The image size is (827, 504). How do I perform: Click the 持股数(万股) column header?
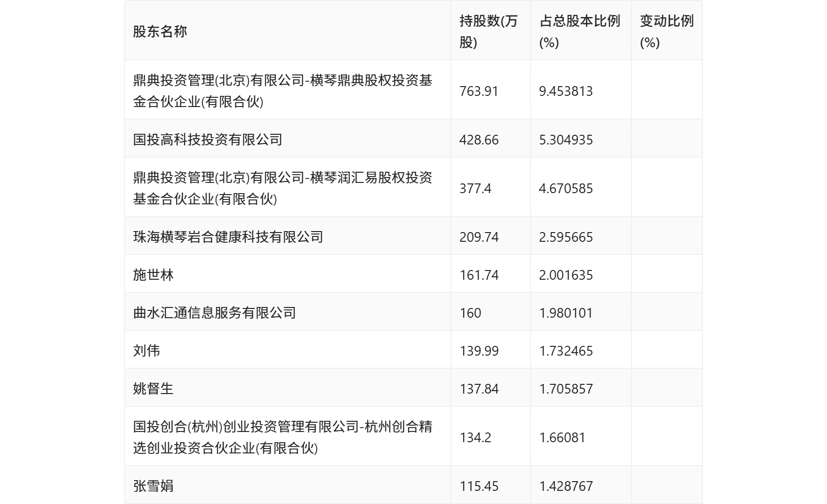point(490,31)
